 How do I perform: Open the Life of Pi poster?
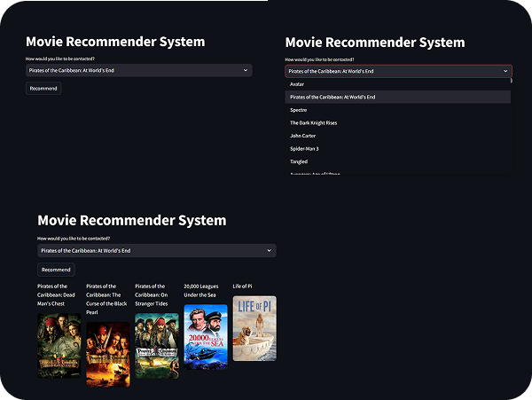tap(254, 328)
